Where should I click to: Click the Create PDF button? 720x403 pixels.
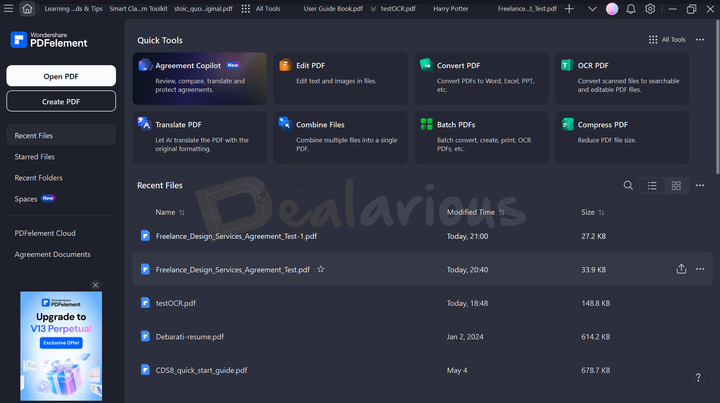(61, 101)
